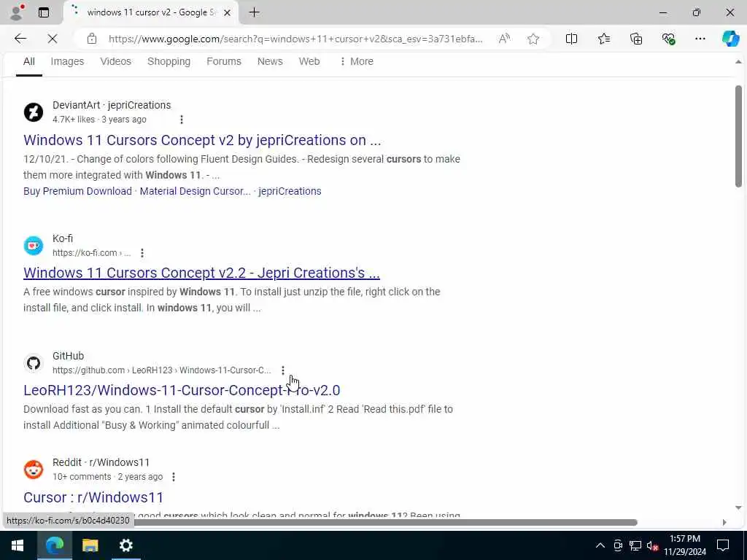Switch to the Forums tab
The image size is (747, 560).
pyautogui.click(x=224, y=61)
